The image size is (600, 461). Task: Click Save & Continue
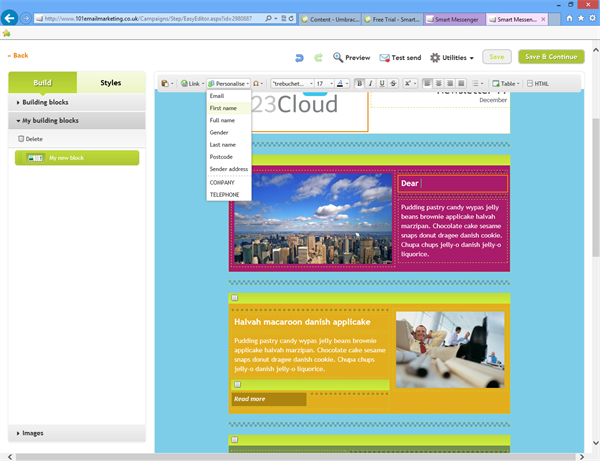click(551, 57)
